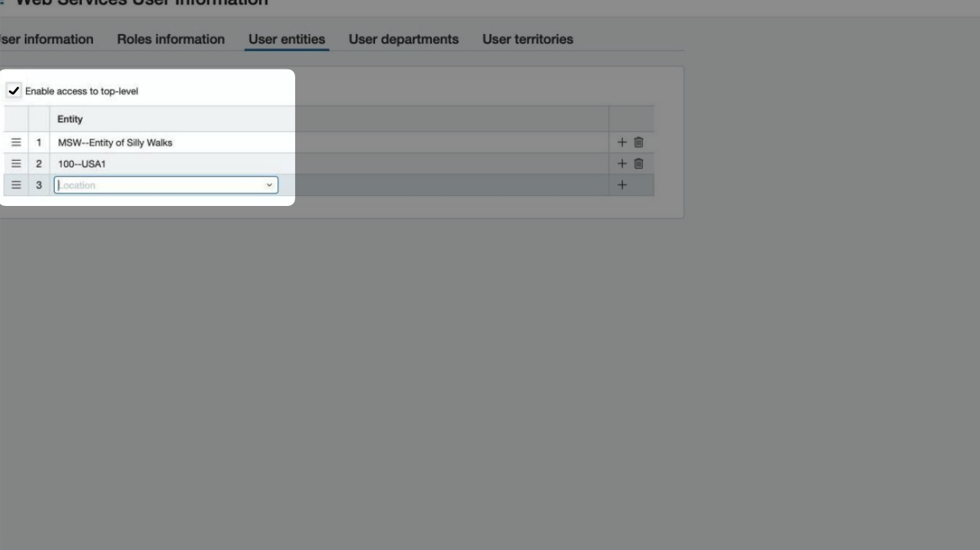Image resolution: width=980 pixels, height=550 pixels.
Task: Uncheck Enable access to top-level
Action: click(13, 91)
